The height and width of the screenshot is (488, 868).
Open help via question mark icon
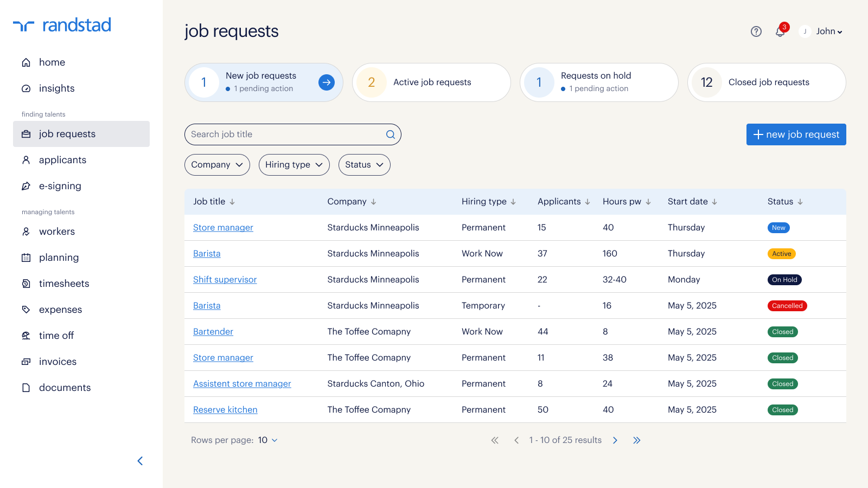[x=756, y=31]
